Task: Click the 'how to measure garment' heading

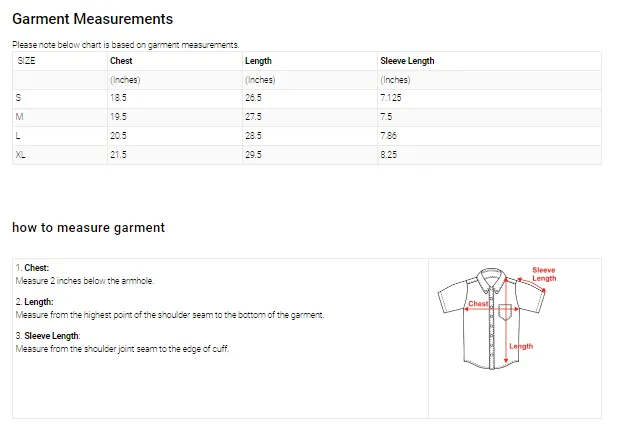Action: tap(88, 228)
